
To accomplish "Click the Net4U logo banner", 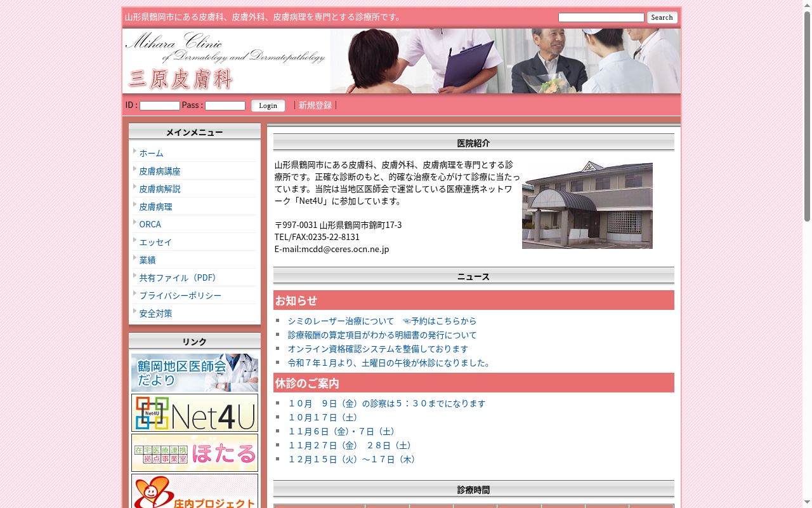I will 195,413.
